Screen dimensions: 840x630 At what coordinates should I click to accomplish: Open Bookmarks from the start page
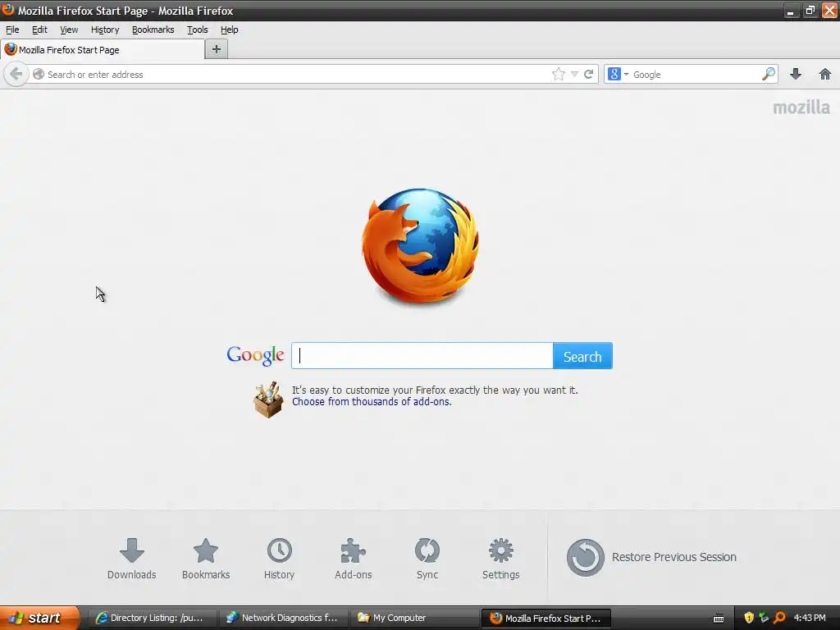(206, 559)
